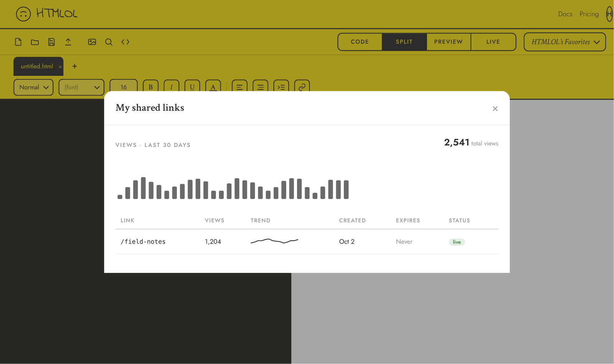Screen dimensions: 614x364
Task: Click the Oct 2 created date
Action: point(347,242)
